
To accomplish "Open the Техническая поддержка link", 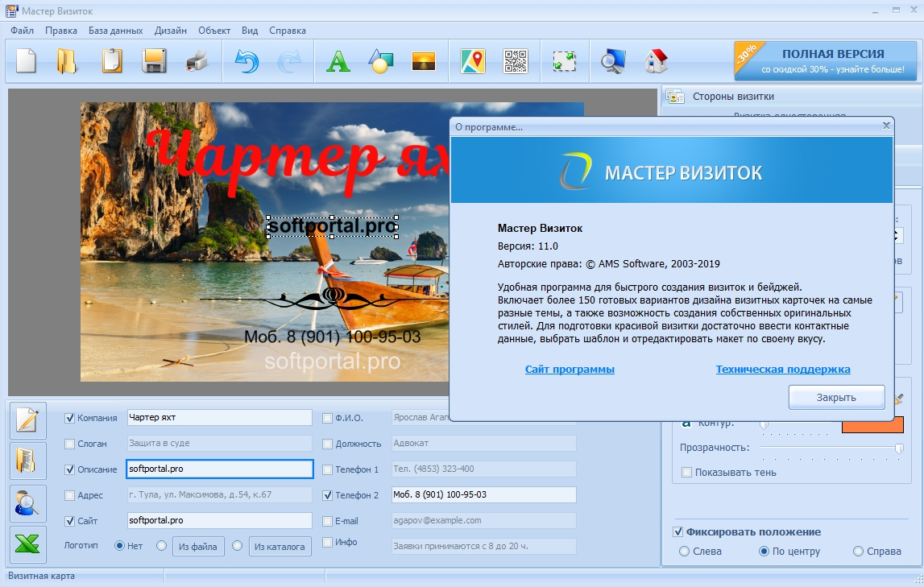I will [x=783, y=369].
